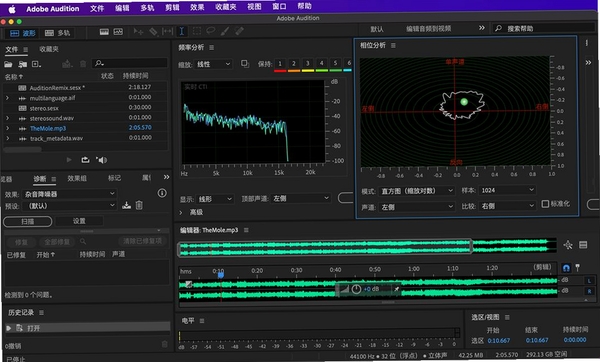This screenshot has width=600, height=362.
Task: Select the 默认 workspace
Action: (377, 29)
